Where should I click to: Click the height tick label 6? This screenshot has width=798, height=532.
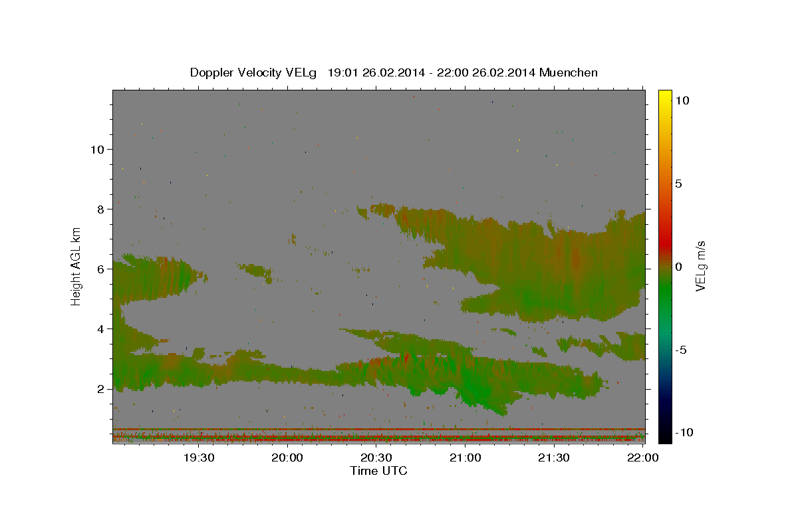(x=102, y=269)
